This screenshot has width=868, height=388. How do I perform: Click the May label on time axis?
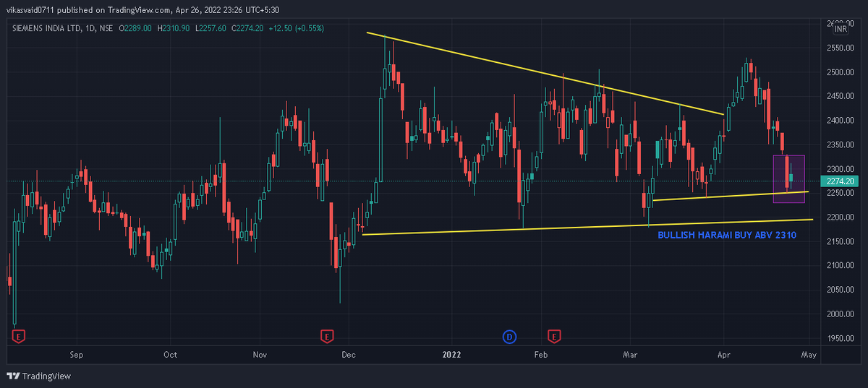[x=809, y=355]
